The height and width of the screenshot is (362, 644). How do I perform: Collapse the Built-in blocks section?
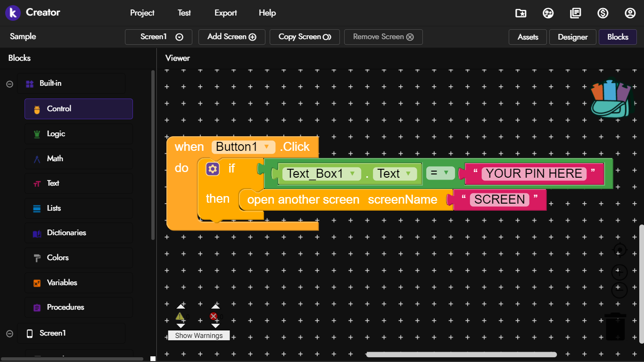coord(9,84)
